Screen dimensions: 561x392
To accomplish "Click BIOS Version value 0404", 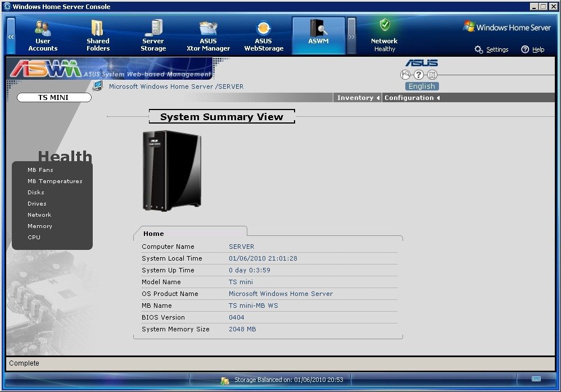I will [237, 317].
